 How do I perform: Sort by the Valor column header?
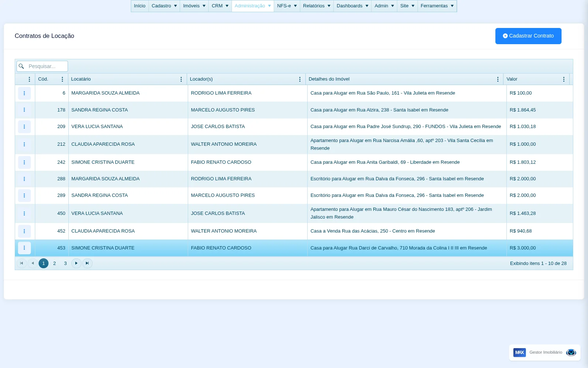512,79
